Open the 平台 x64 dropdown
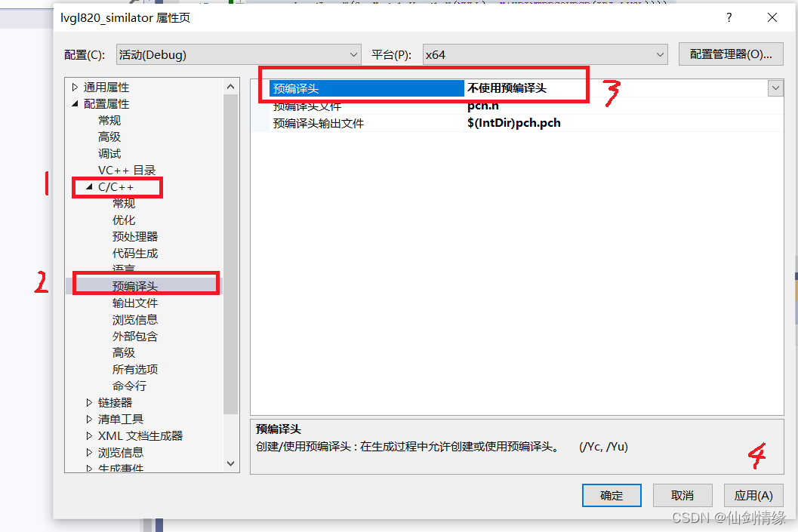 (545, 54)
